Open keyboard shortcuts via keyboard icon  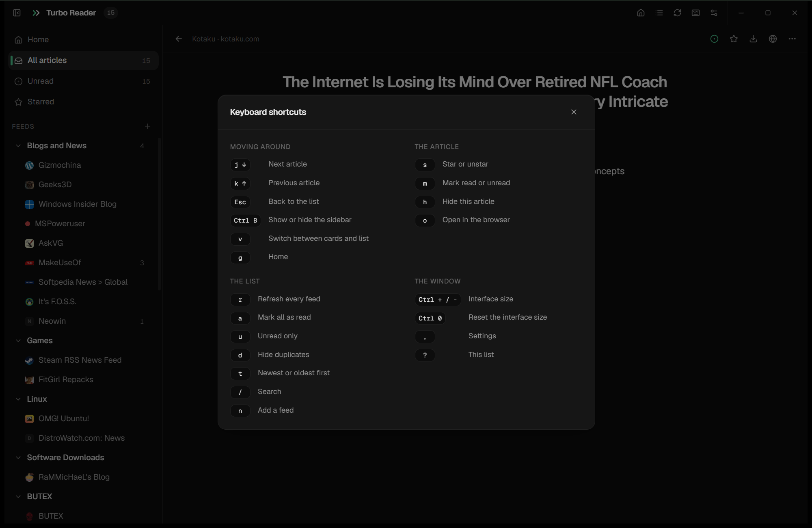pos(695,13)
